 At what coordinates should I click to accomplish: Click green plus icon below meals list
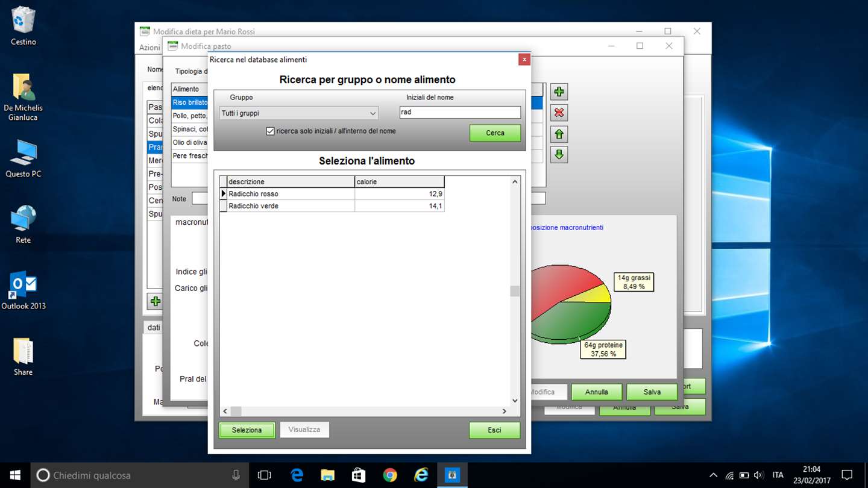[156, 301]
